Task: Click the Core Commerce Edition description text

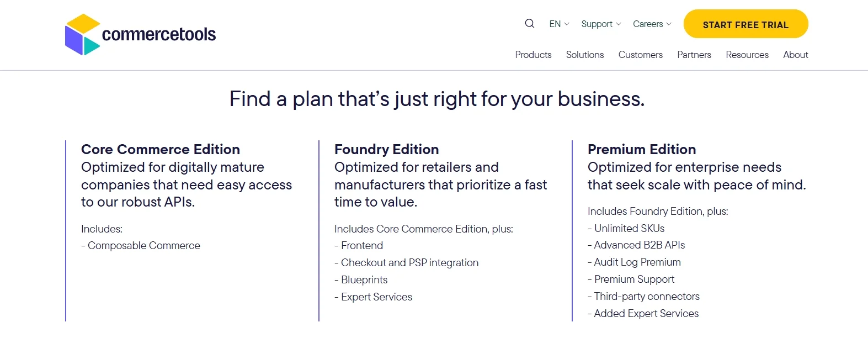Action: click(187, 184)
